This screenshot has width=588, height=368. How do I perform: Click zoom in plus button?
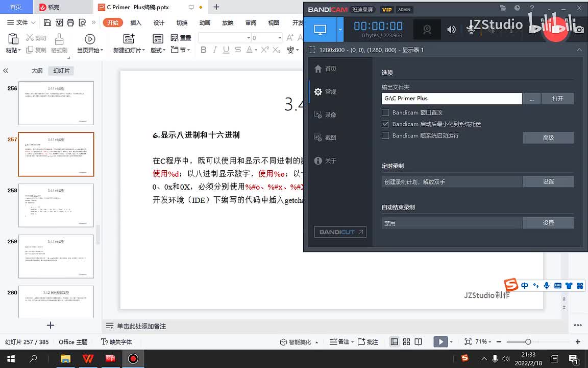(x=578, y=342)
